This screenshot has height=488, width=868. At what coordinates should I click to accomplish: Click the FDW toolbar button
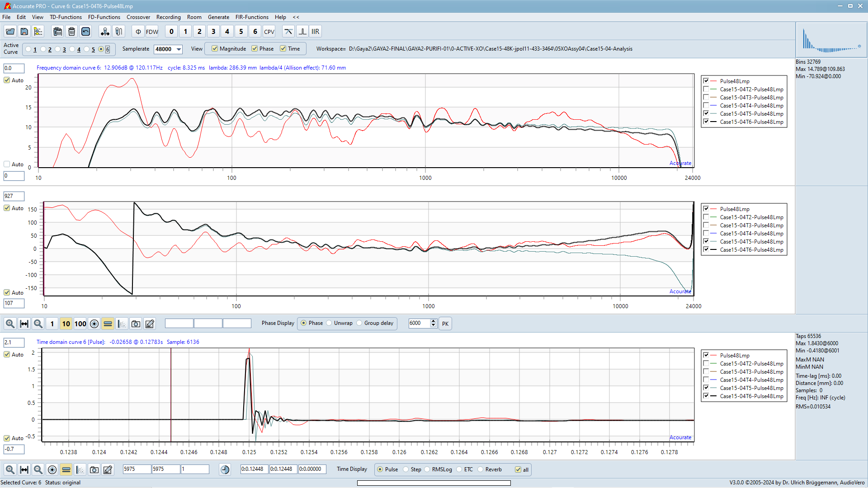point(152,32)
